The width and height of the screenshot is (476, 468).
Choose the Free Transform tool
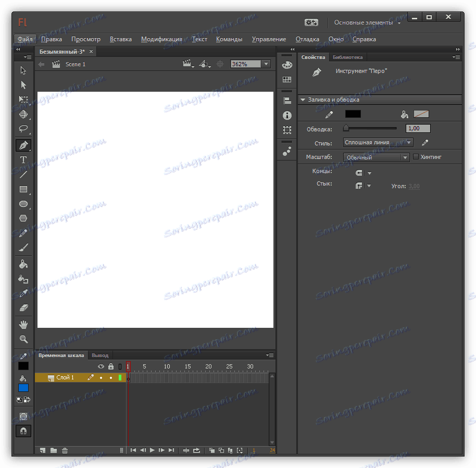pos(23,100)
